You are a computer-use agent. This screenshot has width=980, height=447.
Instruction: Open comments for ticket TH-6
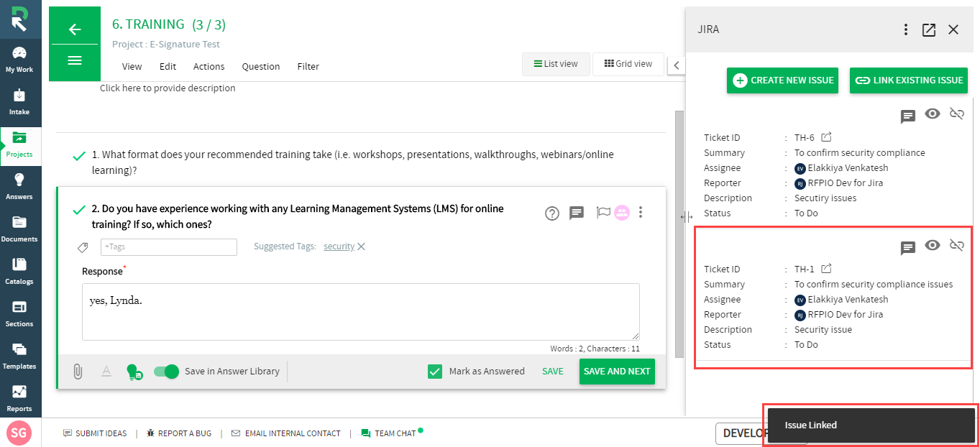pos(908,116)
